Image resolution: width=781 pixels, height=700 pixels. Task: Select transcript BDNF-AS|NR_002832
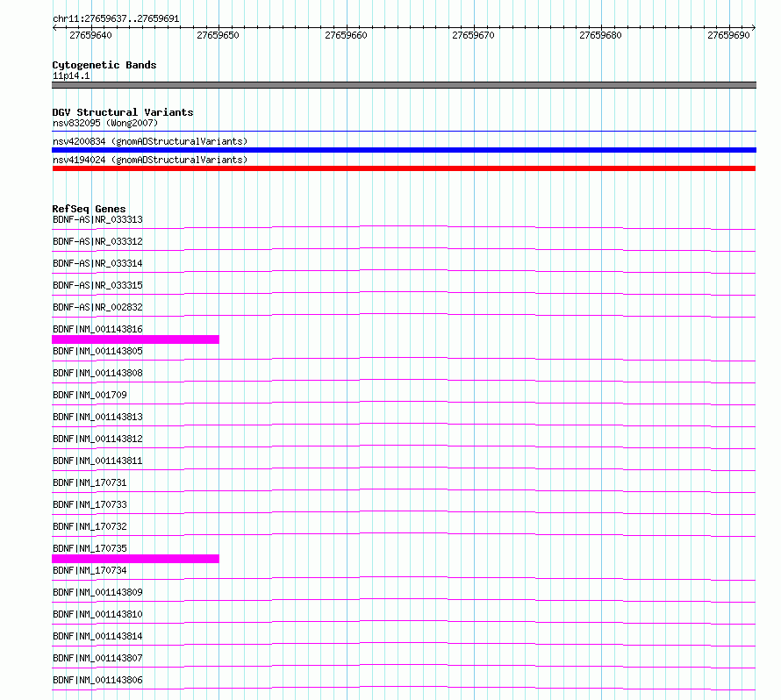click(97, 307)
